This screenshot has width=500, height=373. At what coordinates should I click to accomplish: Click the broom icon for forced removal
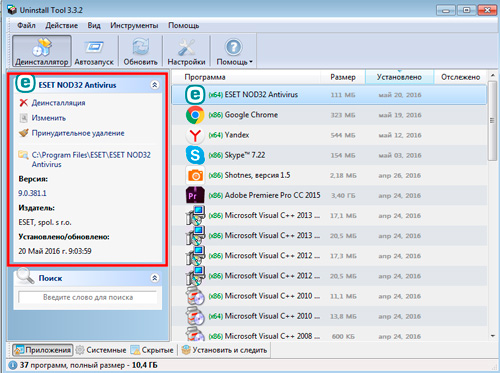(24, 133)
